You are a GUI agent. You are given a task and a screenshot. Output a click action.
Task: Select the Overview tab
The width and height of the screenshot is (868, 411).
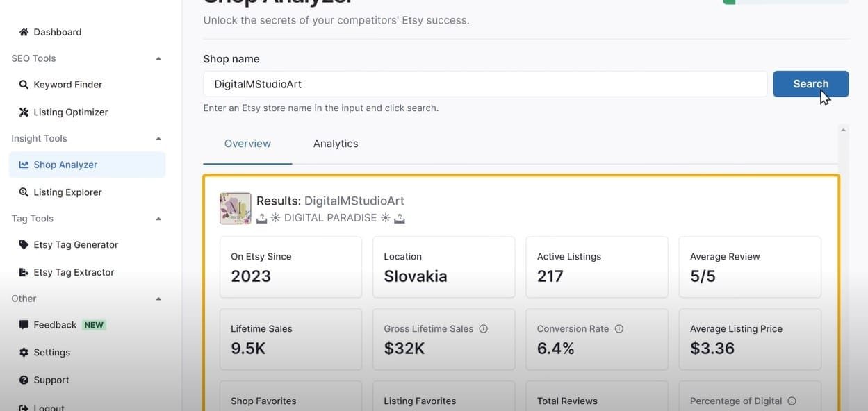pyautogui.click(x=247, y=144)
